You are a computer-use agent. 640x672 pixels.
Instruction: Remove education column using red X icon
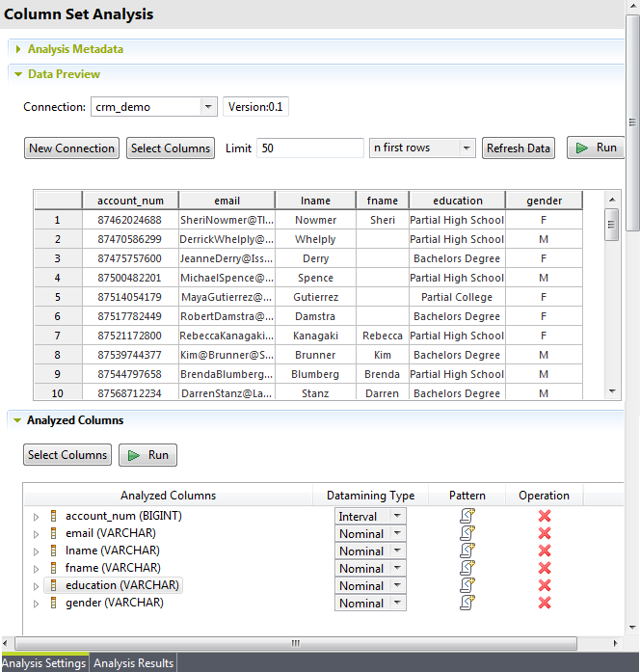545,585
